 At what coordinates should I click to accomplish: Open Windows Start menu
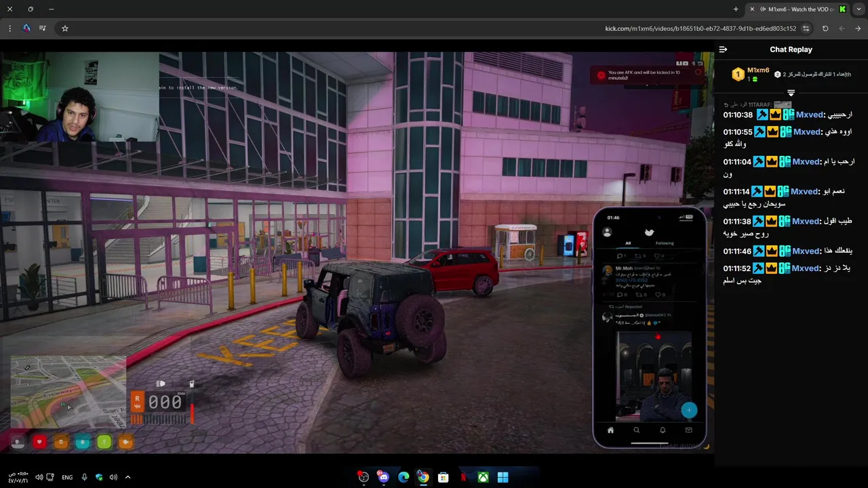[x=502, y=477]
